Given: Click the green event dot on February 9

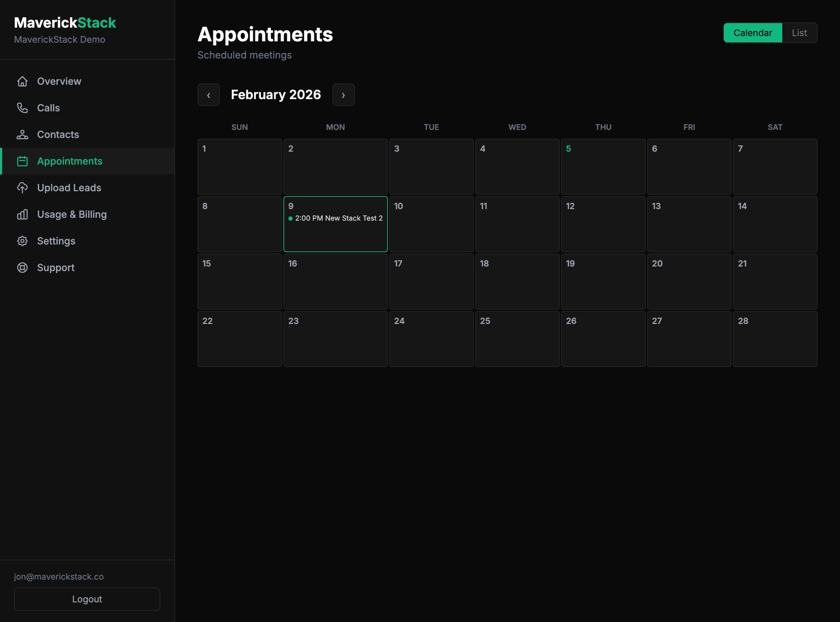Looking at the screenshot, I should [290, 219].
